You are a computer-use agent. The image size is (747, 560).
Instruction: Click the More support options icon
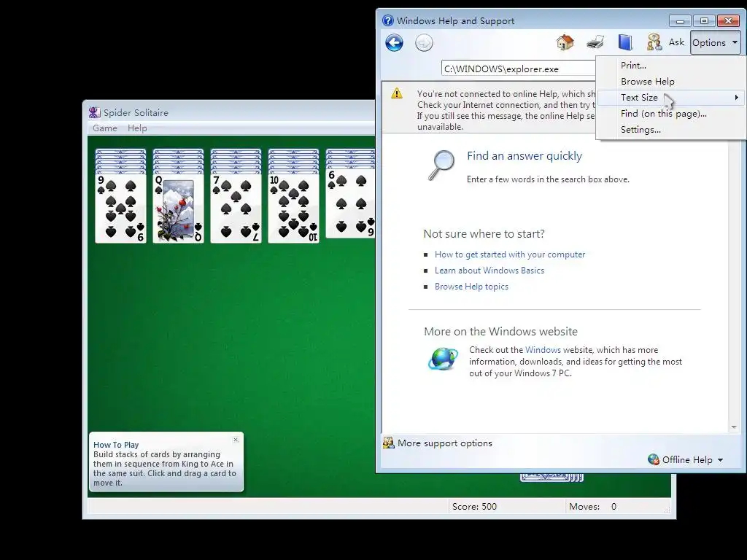point(389,443)
